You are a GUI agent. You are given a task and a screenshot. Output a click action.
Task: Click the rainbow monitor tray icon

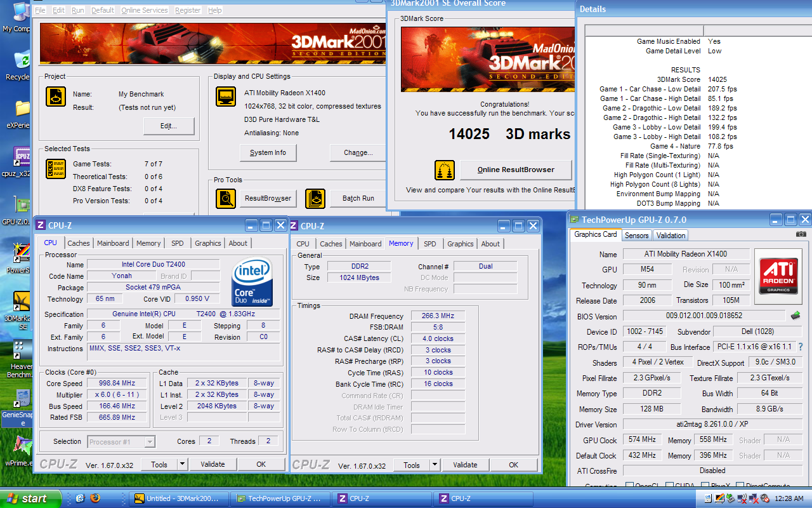[x=719, y=498]
